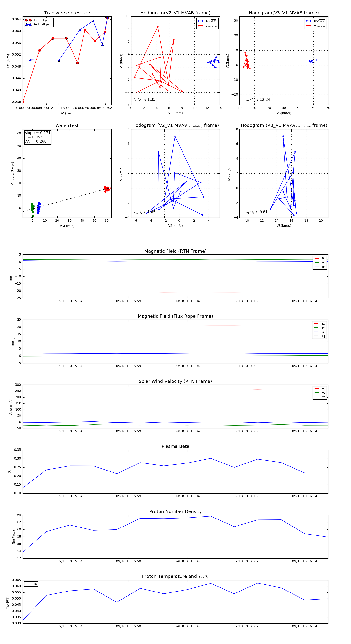Click the "λ1/λ2 ≈ 1.35" annotation
This screenshot has height=644, width=351.
pyautogui.click(x=145, y=100)
